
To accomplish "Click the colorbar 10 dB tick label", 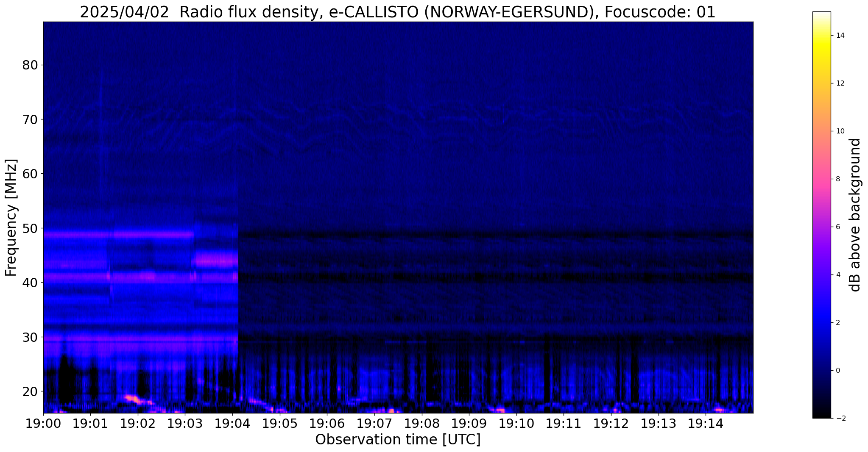I will tap(840, 131).
